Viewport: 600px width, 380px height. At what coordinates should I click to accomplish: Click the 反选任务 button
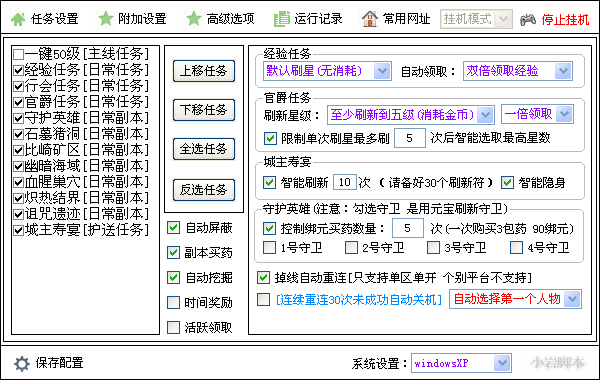point(204,190)
